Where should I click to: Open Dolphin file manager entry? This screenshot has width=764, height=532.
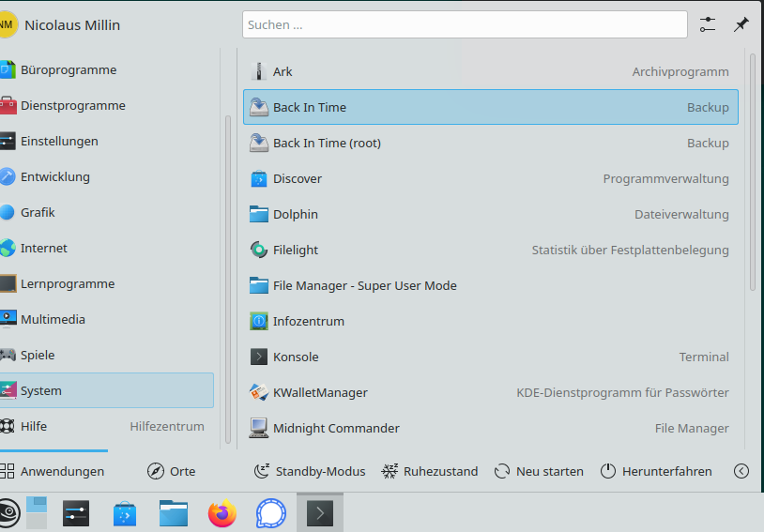click(490, 214)
